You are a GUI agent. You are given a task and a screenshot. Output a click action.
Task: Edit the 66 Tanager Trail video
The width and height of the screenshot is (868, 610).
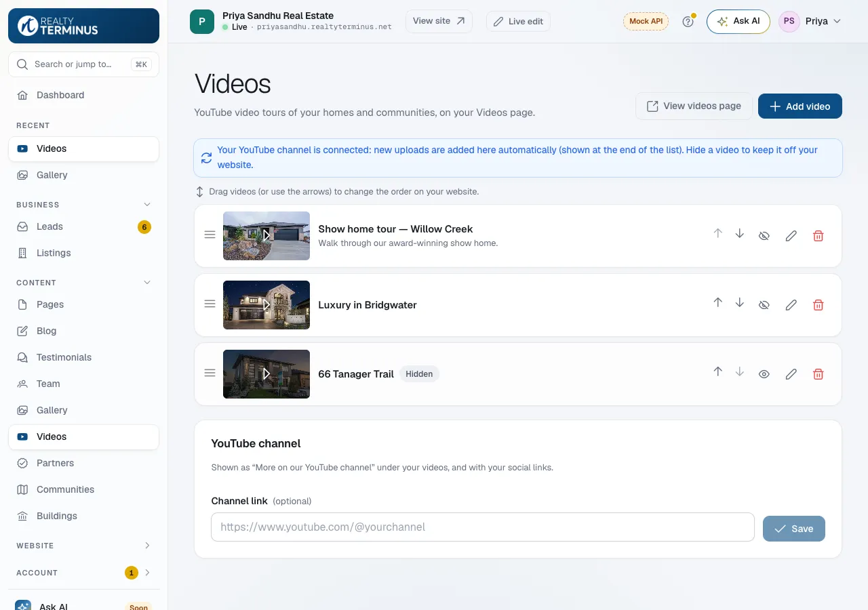(x=791, y=374)
